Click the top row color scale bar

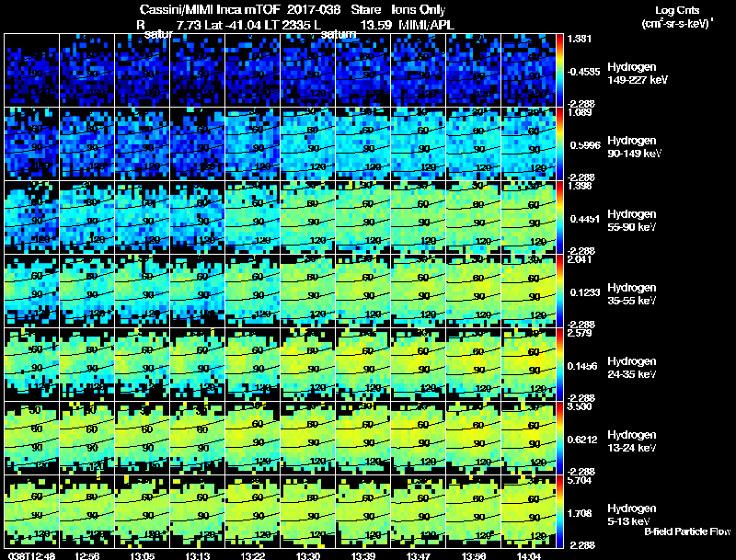[559, 71]
